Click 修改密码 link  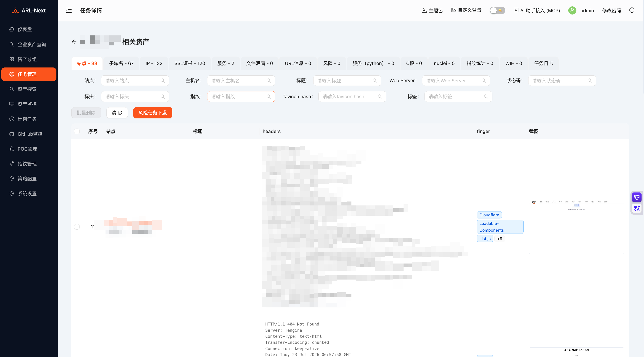[612, 11]
